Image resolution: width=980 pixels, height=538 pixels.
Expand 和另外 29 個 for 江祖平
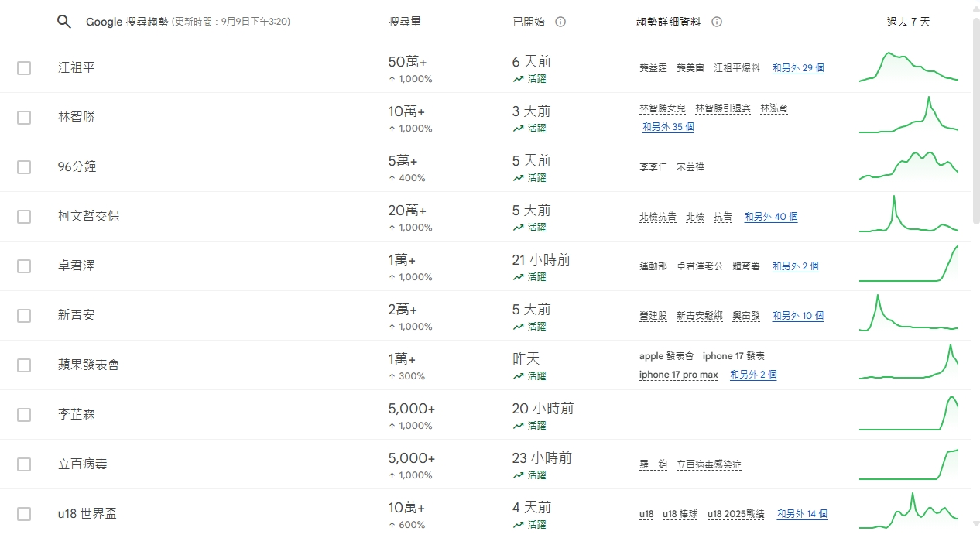click(x=797, y=68)
